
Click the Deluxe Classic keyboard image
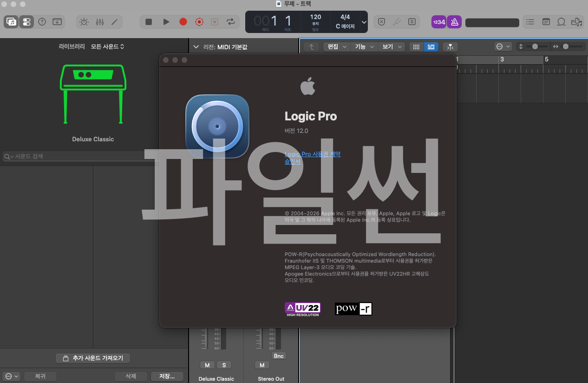tap(93, 94)
